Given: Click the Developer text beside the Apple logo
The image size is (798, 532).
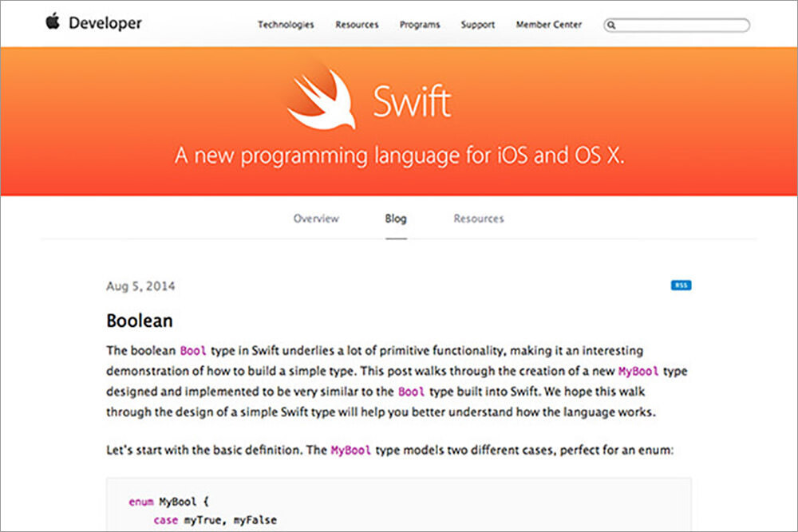Looking at the screenshot, I should (105, 23).
